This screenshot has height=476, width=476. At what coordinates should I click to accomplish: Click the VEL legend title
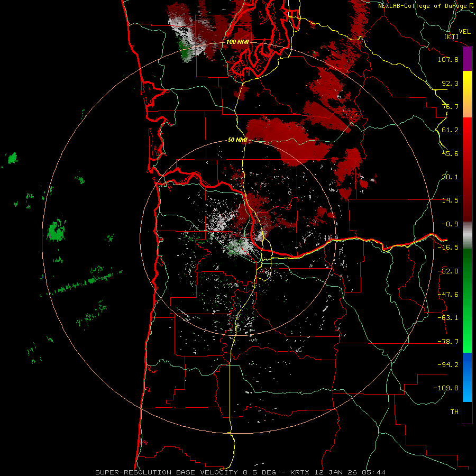[x=465, y=32]
